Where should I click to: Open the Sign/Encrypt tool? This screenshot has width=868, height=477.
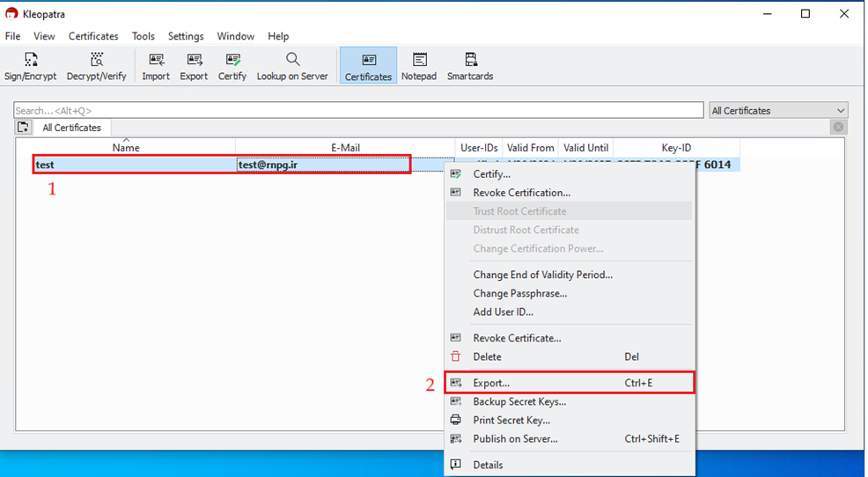point(31,66)
